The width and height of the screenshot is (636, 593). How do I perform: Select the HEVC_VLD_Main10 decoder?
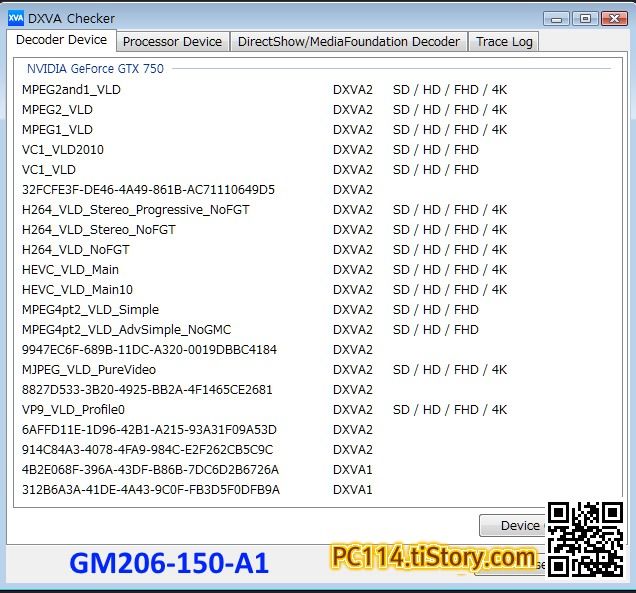[x=264, y=290]
